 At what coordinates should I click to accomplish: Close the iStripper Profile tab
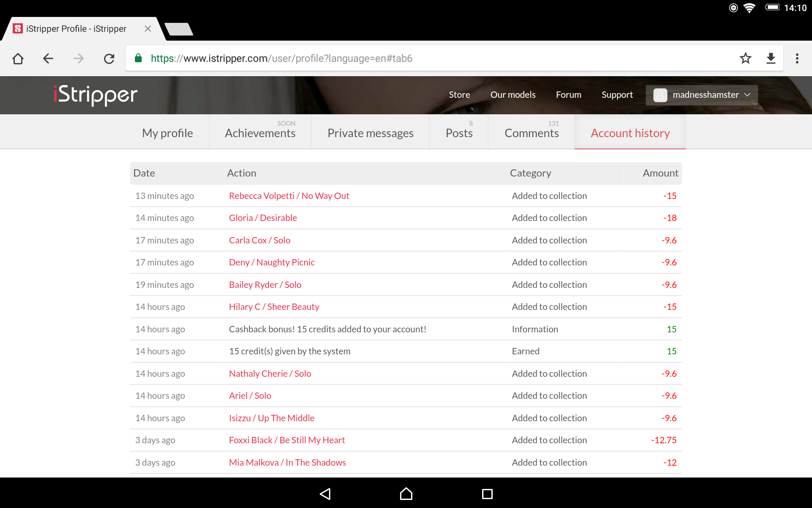(148, 28)
